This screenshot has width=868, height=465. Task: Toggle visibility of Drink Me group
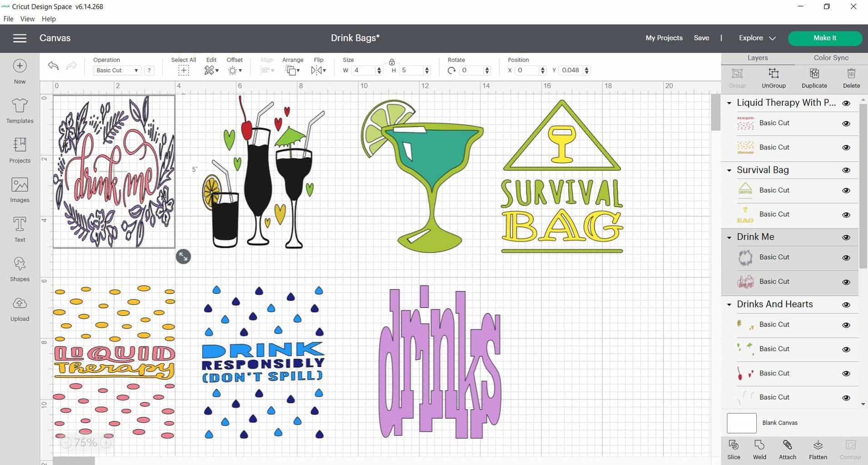pyautogui.click(x=846, y=237)
